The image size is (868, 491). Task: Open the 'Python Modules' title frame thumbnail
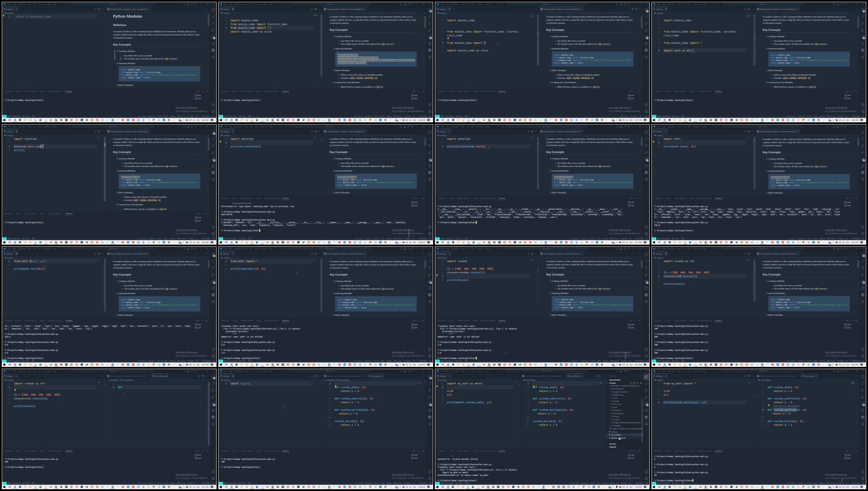109,62
